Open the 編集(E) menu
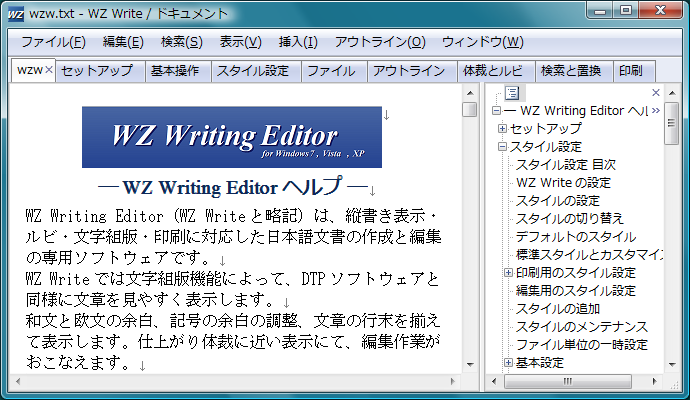Viewport: 690px width, 400px height. [123, 42]
